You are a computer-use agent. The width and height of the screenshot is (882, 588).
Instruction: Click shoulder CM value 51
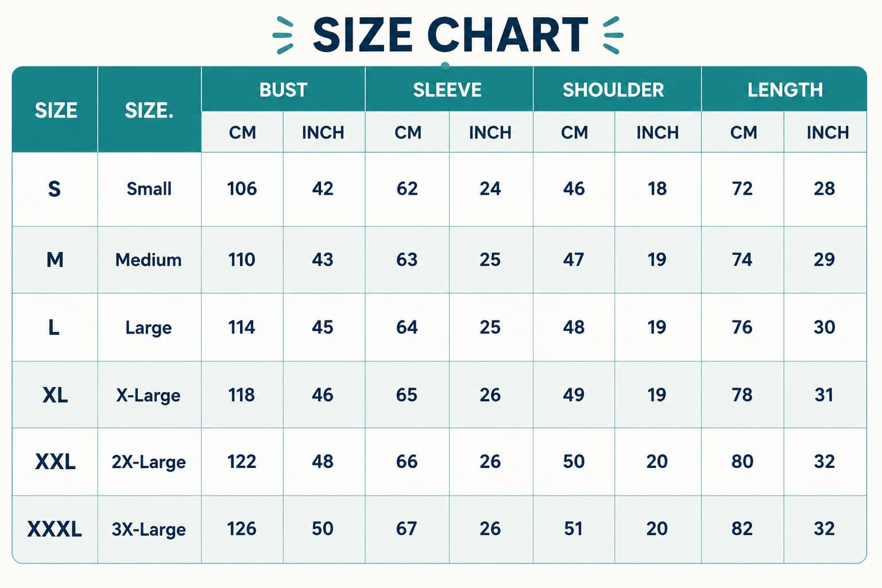[574, 528]
